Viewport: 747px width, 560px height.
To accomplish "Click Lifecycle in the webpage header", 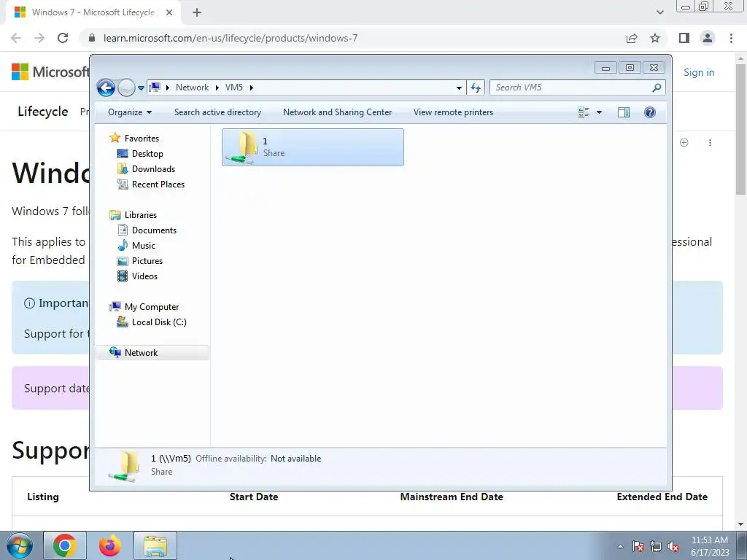I will coord(43,112).
